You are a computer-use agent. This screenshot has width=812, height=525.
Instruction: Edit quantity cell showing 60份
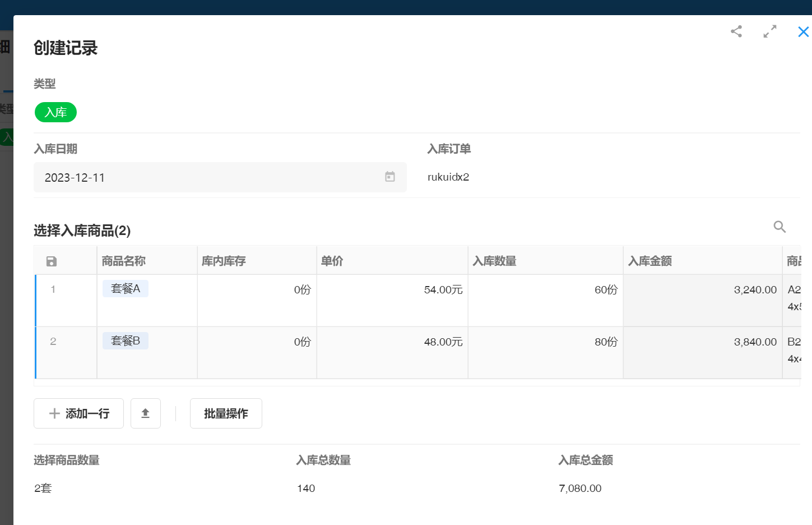coord(545,290)
